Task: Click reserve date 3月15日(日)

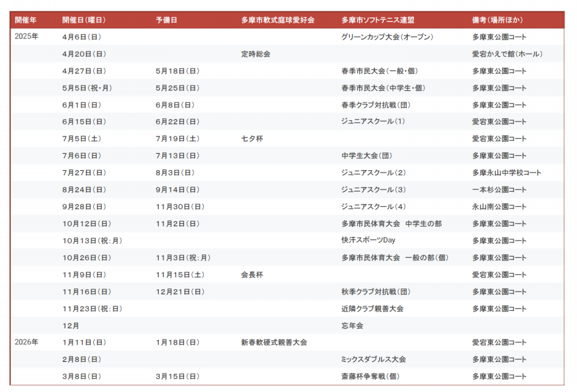Action: click(178, 376)
